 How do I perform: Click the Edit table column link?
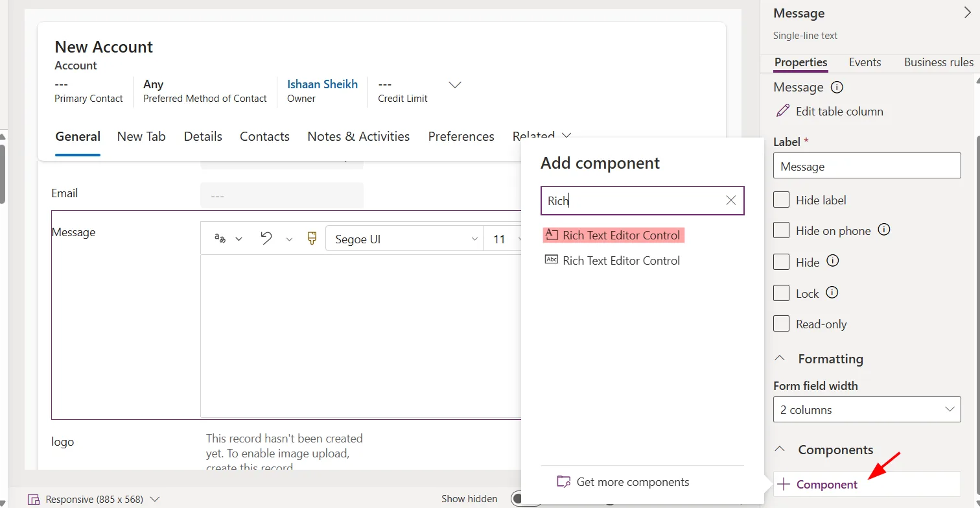pos(839,111)
